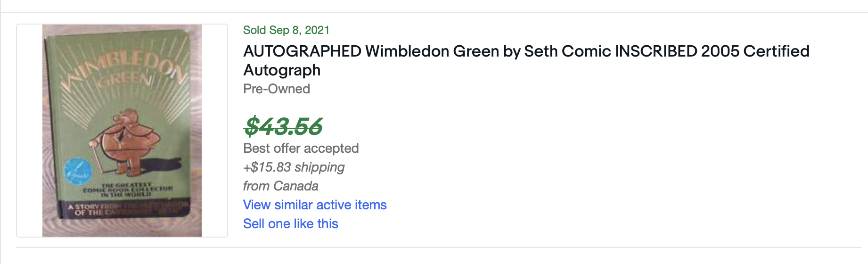Click the dark A STORY band on the cover
This screenshot has width=868, height=264.
125,209
